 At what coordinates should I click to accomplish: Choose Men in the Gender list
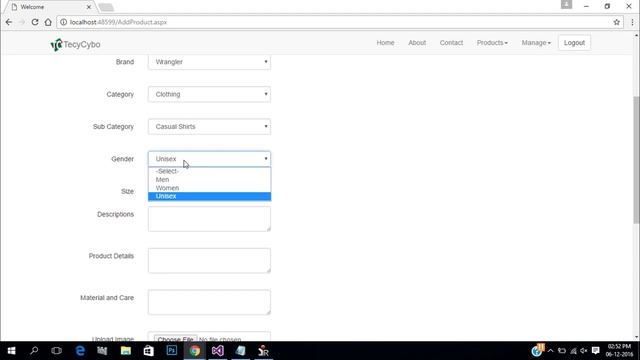coord(209,180)
